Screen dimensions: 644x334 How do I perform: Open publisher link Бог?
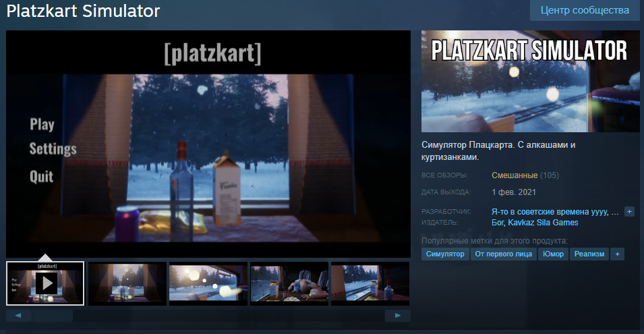coord(498,223)
